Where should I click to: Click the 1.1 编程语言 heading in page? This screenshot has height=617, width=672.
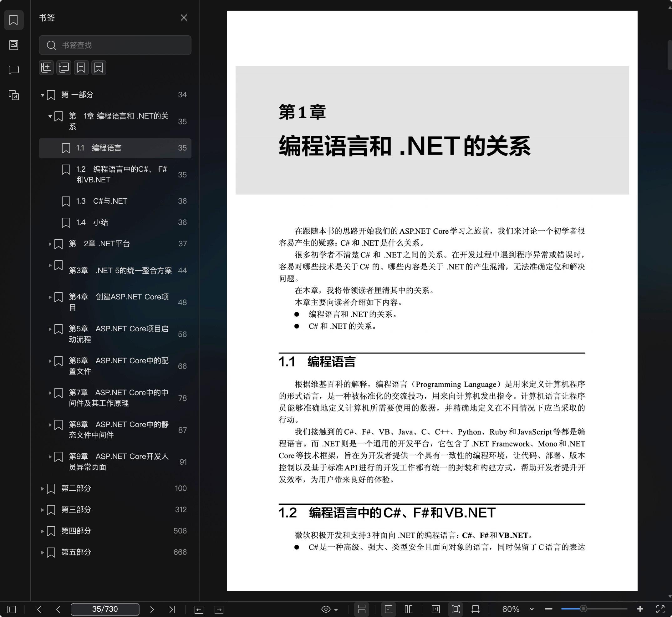pos(317,362)
